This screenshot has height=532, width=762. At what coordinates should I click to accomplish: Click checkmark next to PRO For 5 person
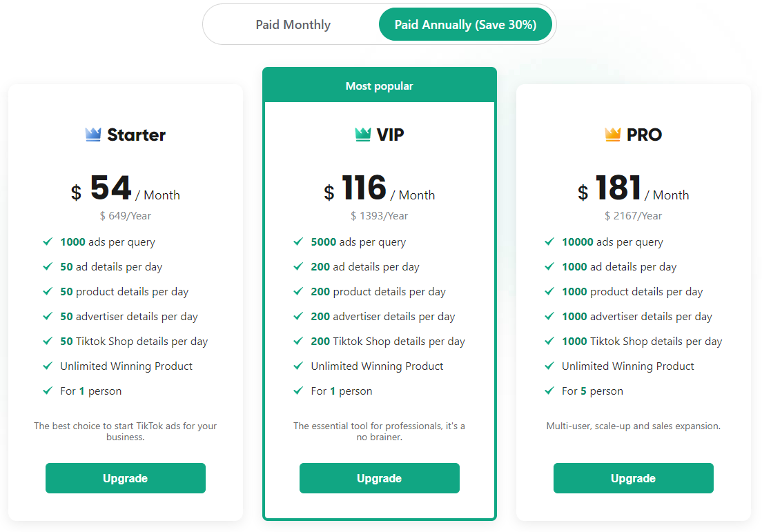click(549, 391)
